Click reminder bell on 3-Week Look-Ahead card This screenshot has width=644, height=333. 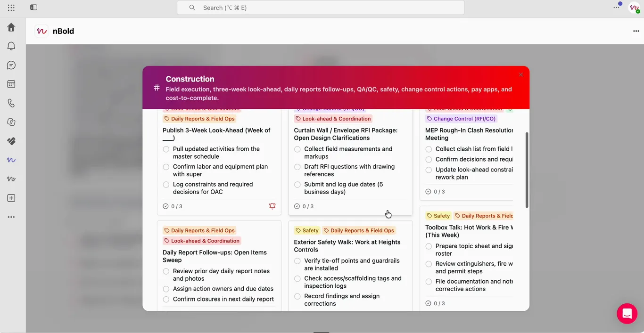point(272,206)
